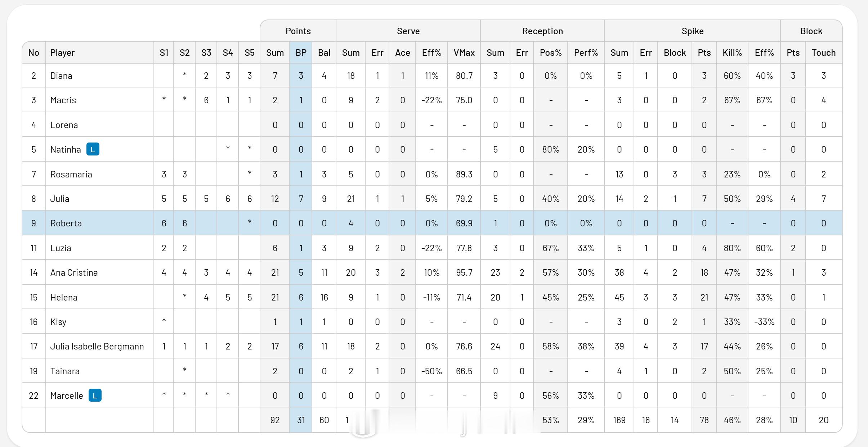The width and height of the screenshot is (868, 447).
Task: Click the Pos% column header
Action: pos(550,53)
